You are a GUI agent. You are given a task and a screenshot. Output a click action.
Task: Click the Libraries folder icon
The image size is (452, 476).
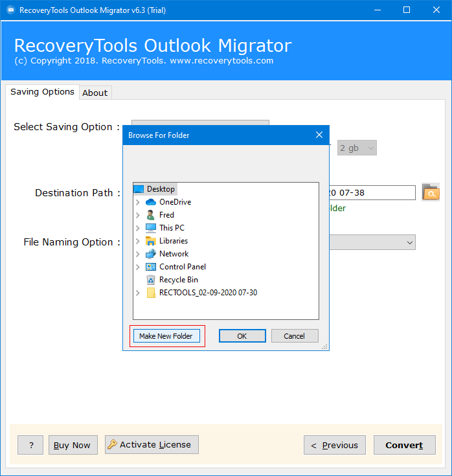tap(151, 241)
